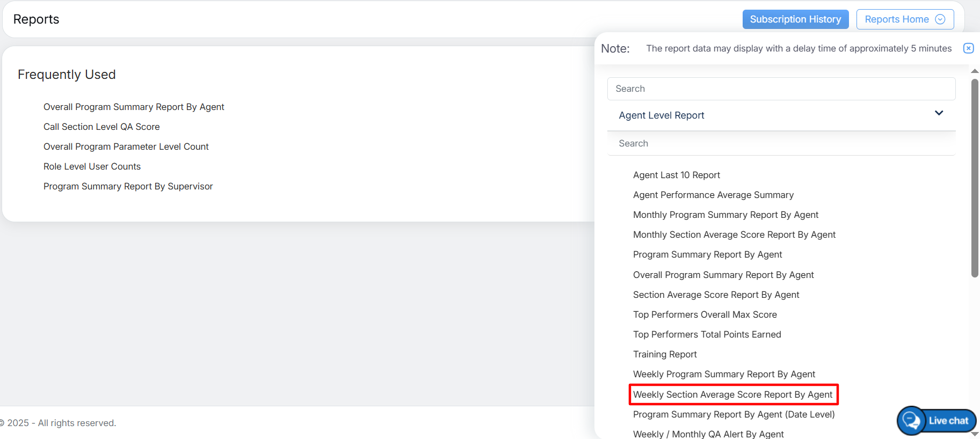Select Top Performers Overall Max Score
This screenshot has height=439, width=980.
pos(705,314)
